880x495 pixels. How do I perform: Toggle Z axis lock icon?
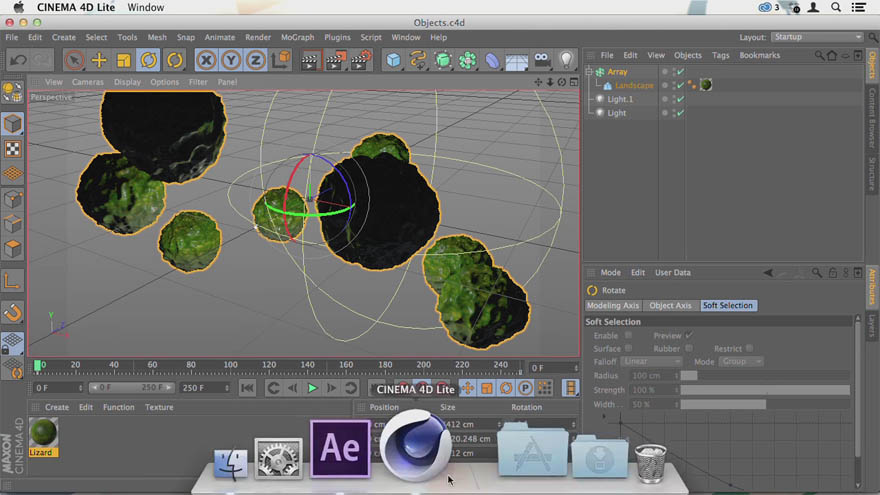point(256,60)
